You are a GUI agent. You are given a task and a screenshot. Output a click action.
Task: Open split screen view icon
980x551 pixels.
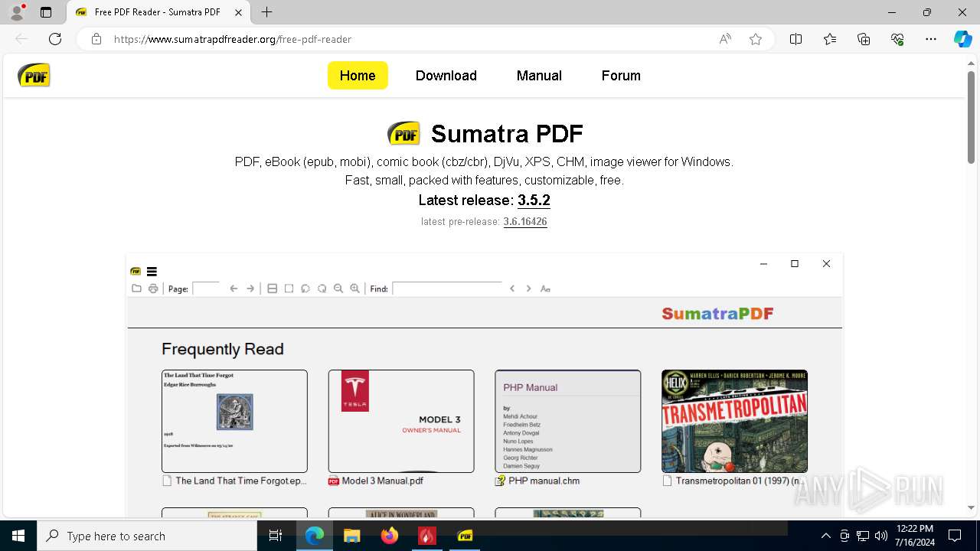[795, 39]
